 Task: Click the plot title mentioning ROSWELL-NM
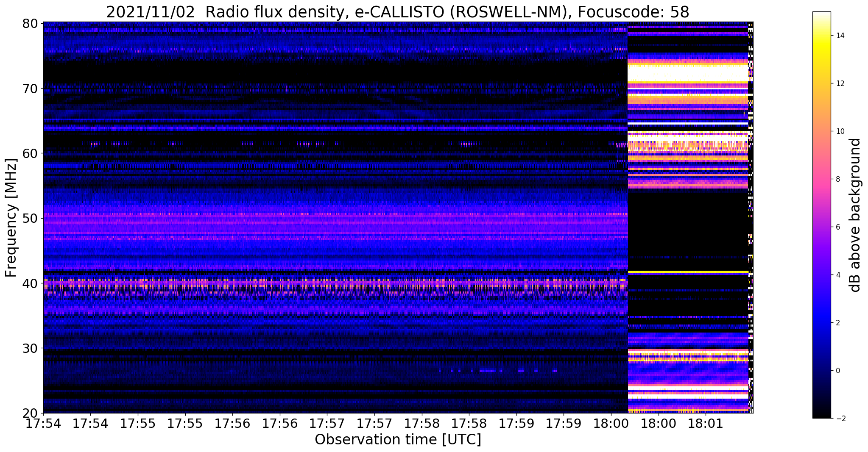(397, 11)
